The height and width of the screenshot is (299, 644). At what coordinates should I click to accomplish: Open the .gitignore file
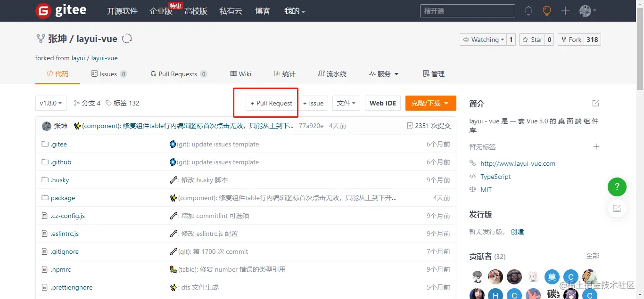point(65,251)
